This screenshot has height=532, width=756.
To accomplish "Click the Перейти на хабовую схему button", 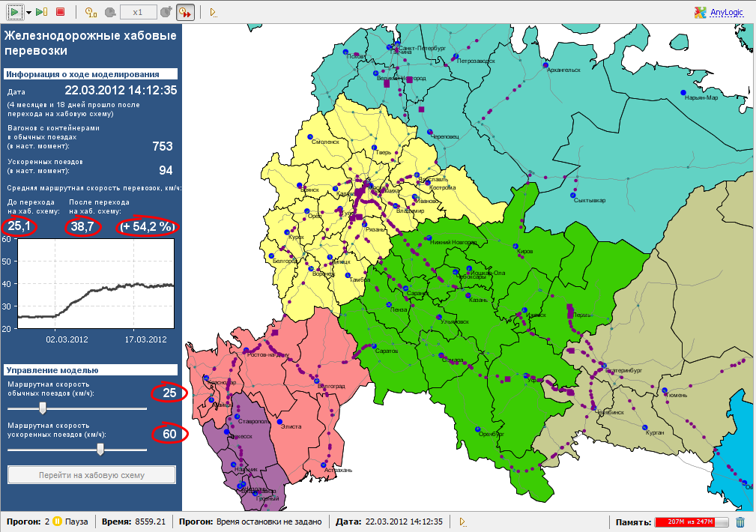I will (91, 475).
